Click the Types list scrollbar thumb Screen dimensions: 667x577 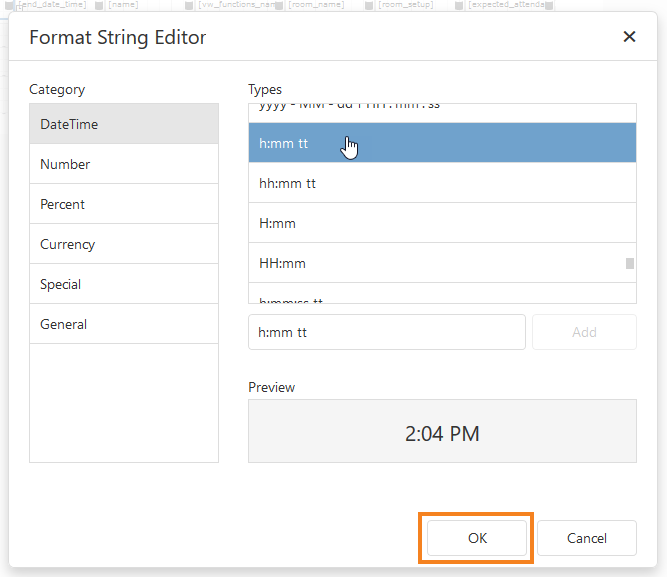[x=630, y=263]
